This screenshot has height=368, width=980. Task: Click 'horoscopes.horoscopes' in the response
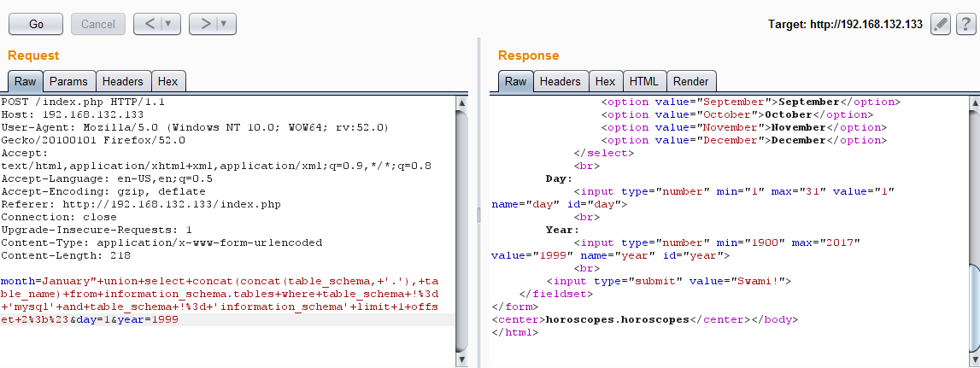[x=618, y=320]
